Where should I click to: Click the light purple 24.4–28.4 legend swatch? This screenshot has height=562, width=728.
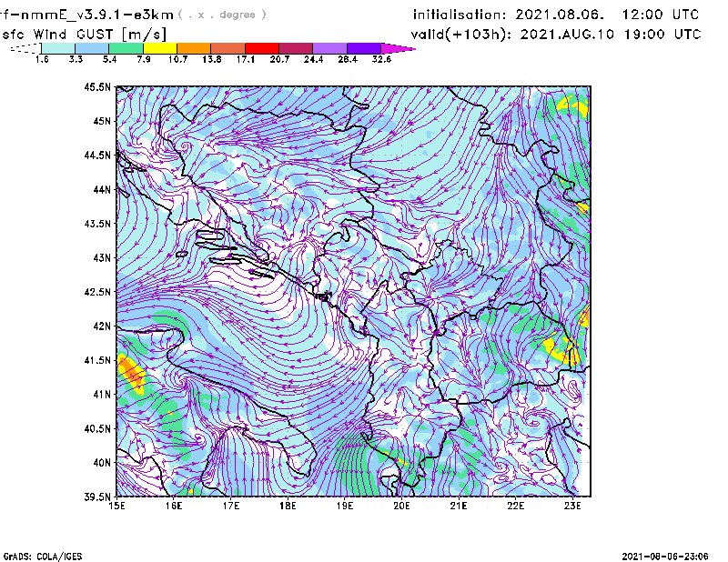coord(330,48)
